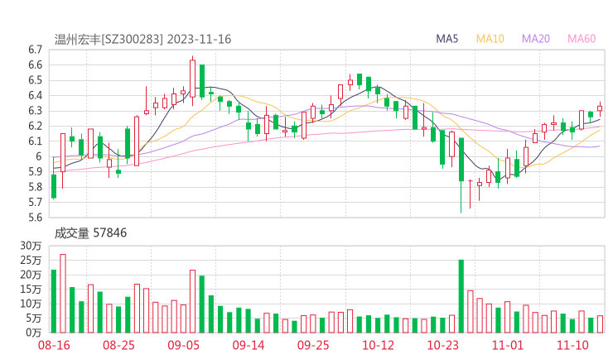
Task: Click the 6.5 price axis label
Action: [x=35, y=80]
